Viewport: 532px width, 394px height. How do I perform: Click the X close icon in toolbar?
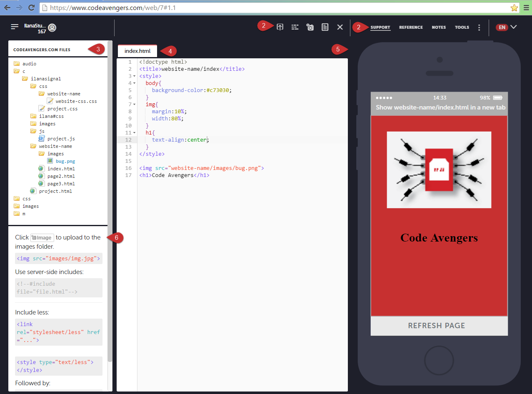340,27
